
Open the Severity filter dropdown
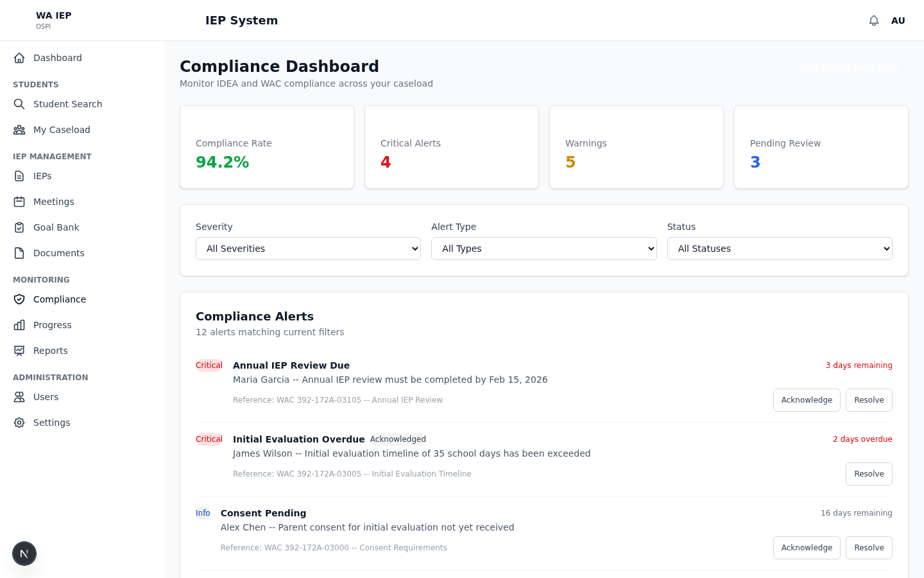[x=308, y=249]
